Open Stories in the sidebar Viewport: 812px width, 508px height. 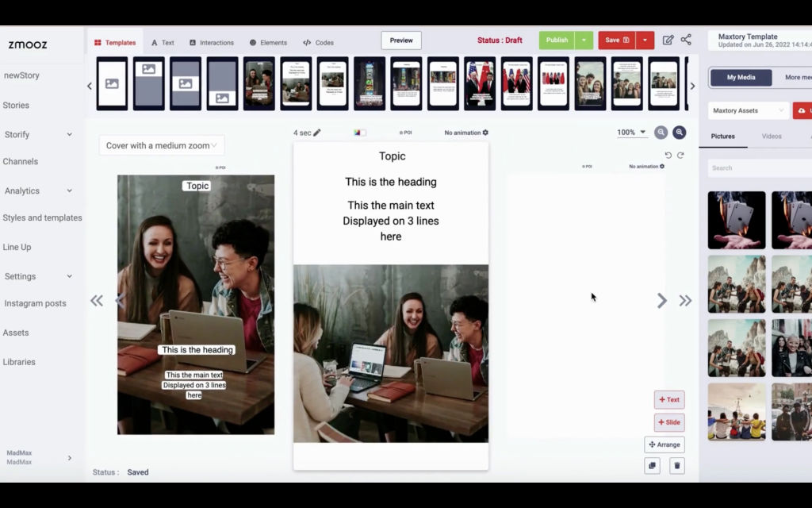pyautogui.click(x=16, y=106)
